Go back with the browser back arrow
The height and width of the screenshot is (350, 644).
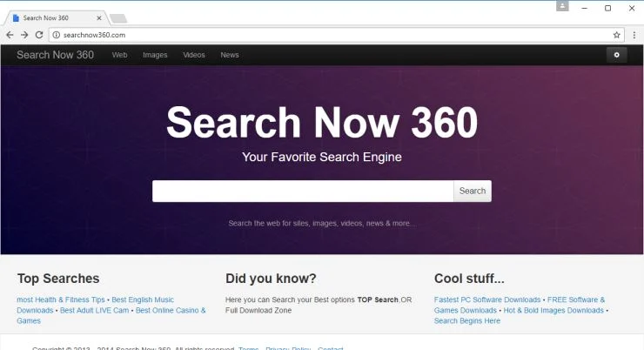click(10, 35)
